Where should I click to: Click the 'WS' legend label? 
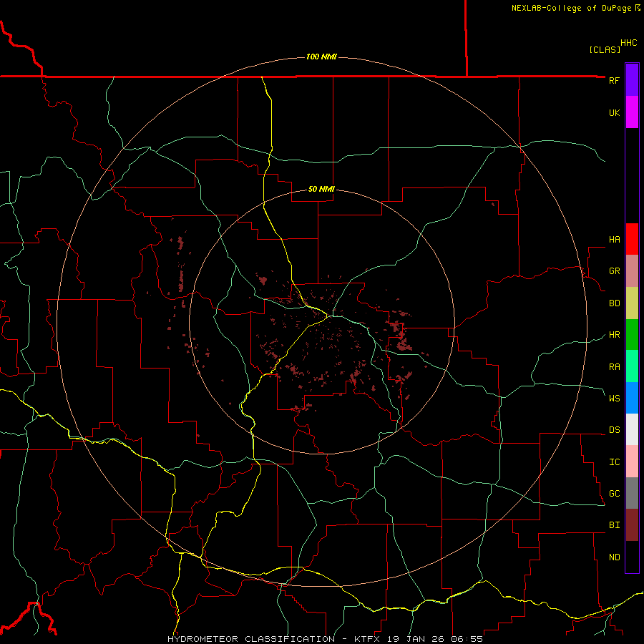[x=614, y=399]
